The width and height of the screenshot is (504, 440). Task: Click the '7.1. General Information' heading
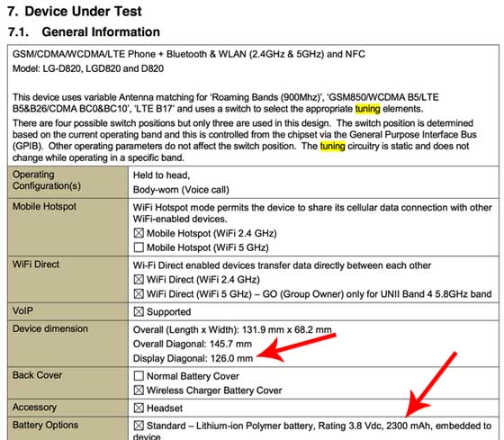click(x=84, y=31)
